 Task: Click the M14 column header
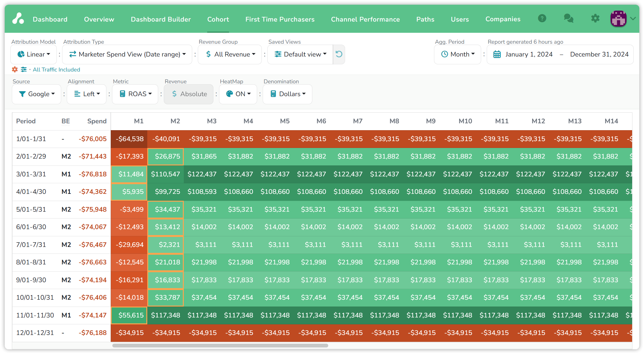coord(611,121)
